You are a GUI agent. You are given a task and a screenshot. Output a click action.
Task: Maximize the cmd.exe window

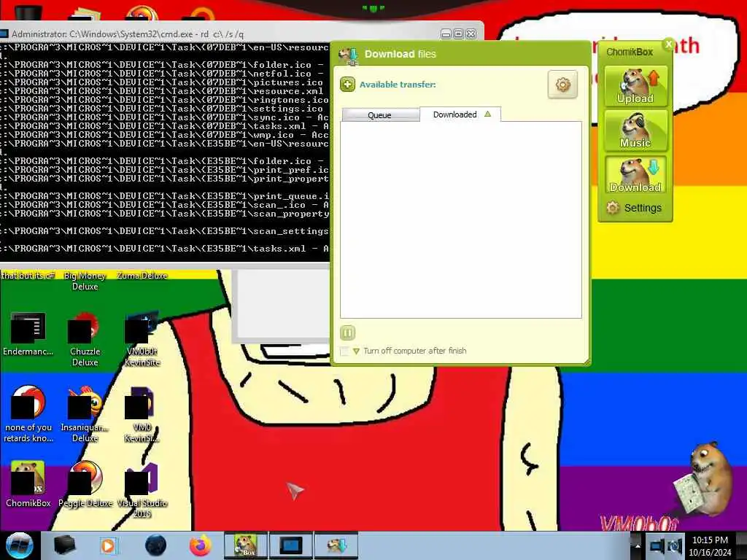458,34
